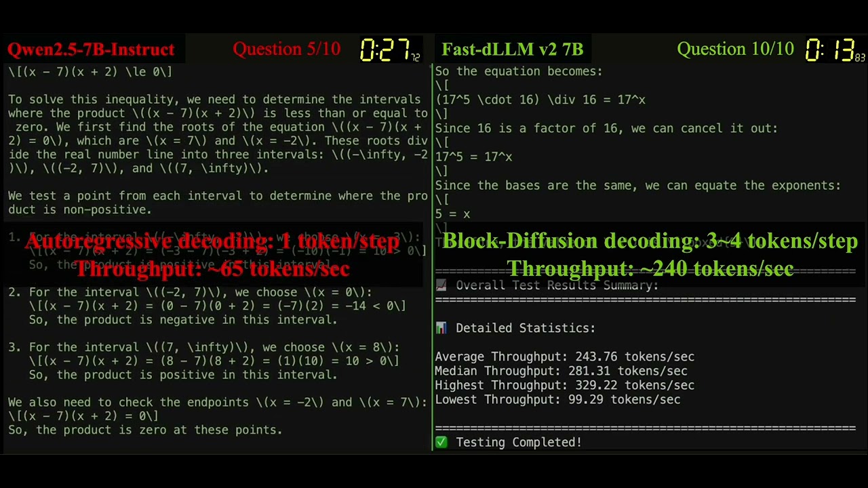This screenshot has width=868, height=488.
Task: Click 'Overall Test Results Summary:' line
Action: [557, 285]
